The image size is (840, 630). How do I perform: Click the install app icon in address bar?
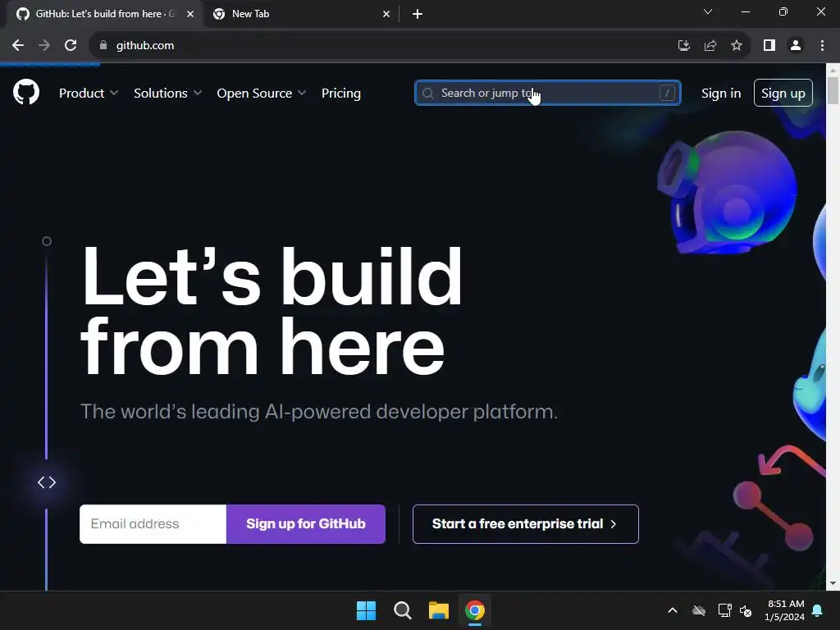click(x=683, y=46)
